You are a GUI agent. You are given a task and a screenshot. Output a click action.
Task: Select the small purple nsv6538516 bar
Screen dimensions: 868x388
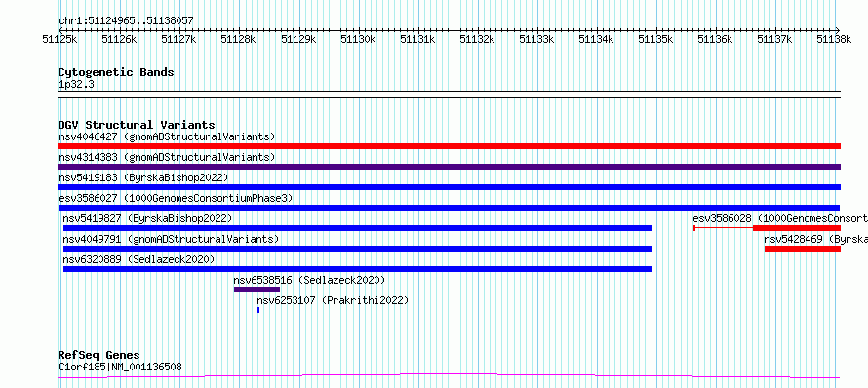256,290
